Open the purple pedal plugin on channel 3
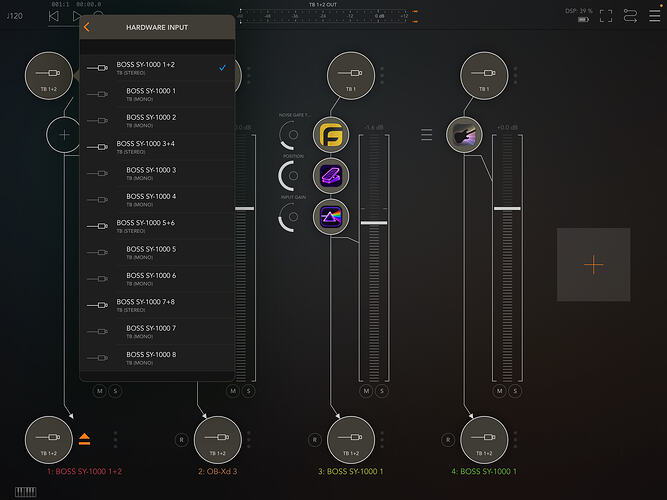This screenshot has width=667, height=500. tap(331, 176)
